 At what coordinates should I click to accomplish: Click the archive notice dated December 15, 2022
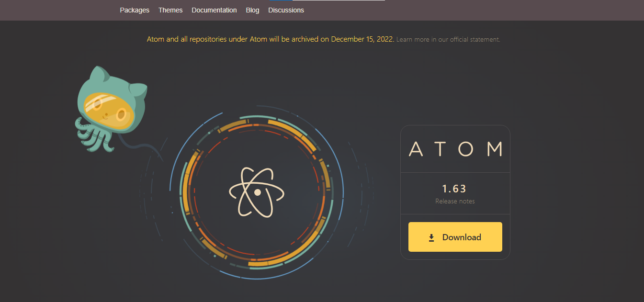pos(271,39)
